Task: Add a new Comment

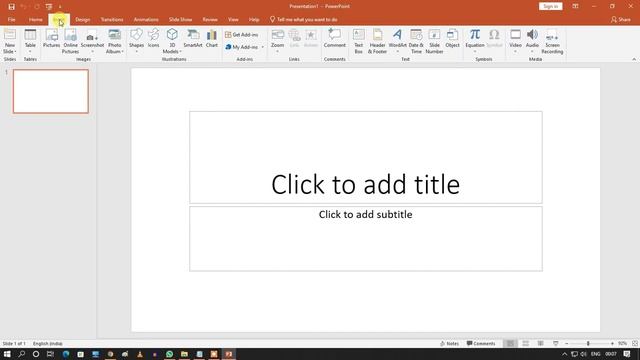Action: (335, 39)
